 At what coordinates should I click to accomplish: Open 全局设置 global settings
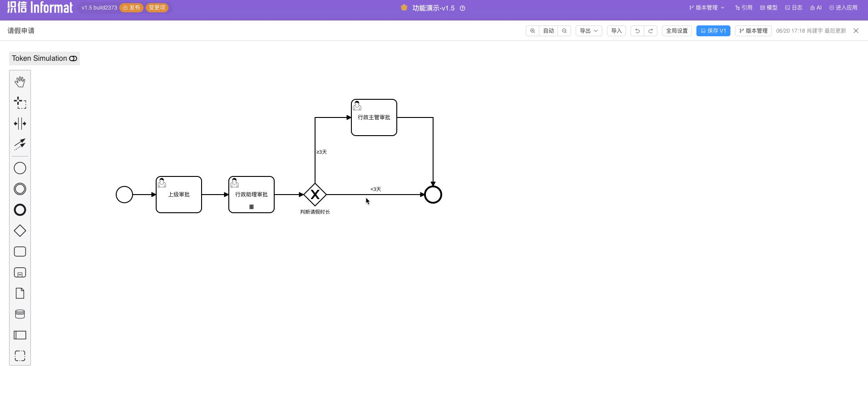point(676,31)
